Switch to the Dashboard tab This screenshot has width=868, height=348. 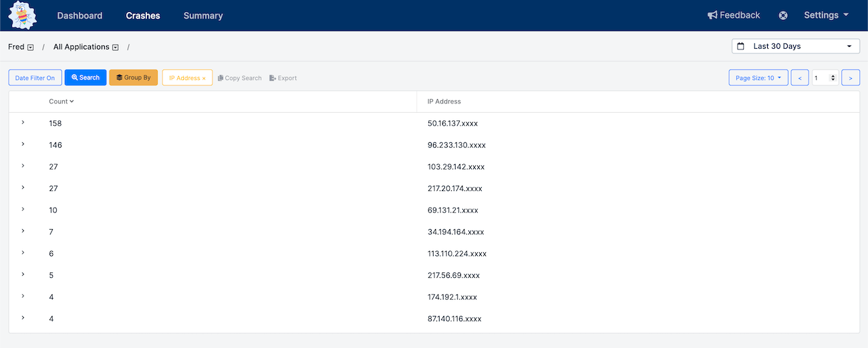pos(80,15)
